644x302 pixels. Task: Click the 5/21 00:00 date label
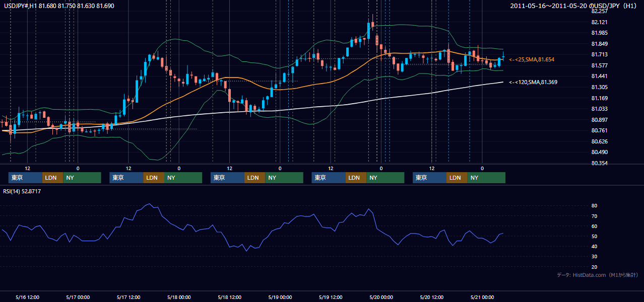coord(482,297)
